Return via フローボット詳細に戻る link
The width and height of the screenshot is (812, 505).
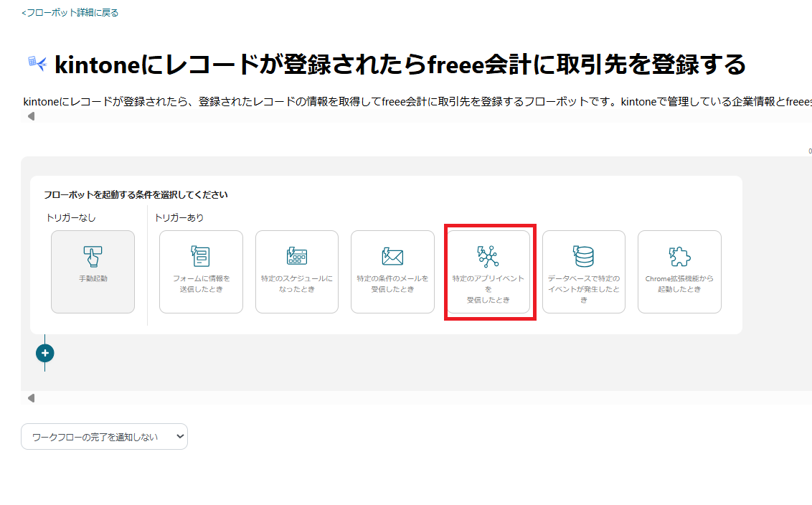click(x=69, y=11)
